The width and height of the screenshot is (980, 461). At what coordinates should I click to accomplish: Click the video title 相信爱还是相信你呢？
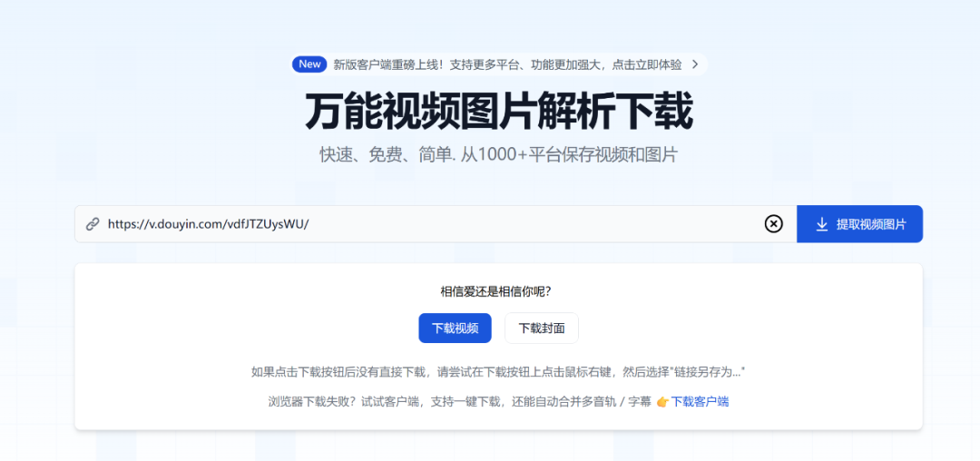coord(495,291)
